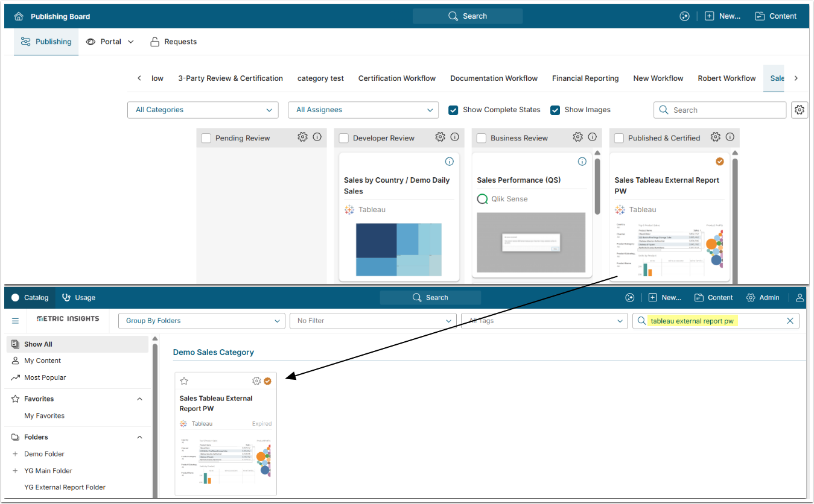Switch to the Publishing tab

click(x=46, y=42)
